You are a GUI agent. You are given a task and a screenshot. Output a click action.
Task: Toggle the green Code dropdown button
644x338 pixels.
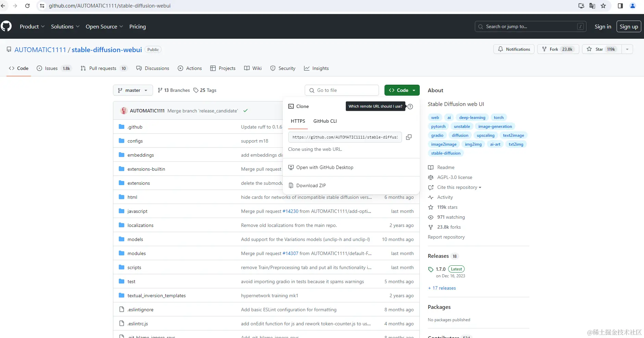(402, 90)
